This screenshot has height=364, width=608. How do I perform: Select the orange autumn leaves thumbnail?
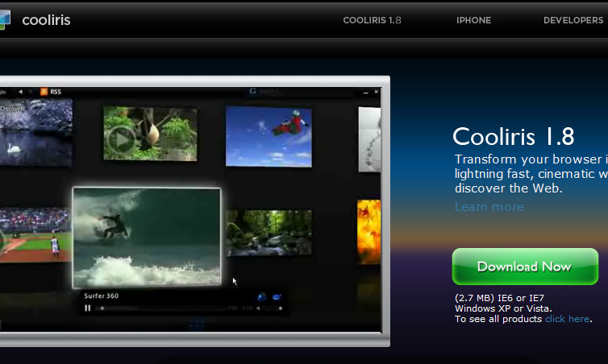tap(369, 232)
